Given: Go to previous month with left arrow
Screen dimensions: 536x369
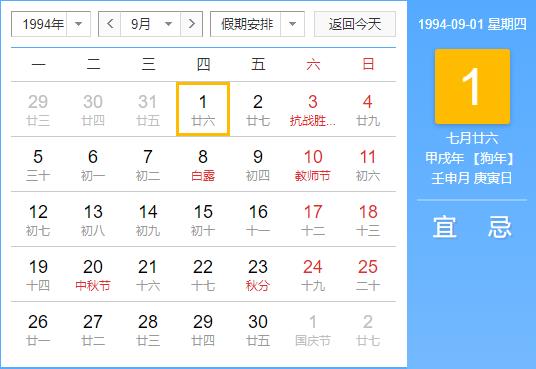Looking at the screenshot, I should (110, 24).
